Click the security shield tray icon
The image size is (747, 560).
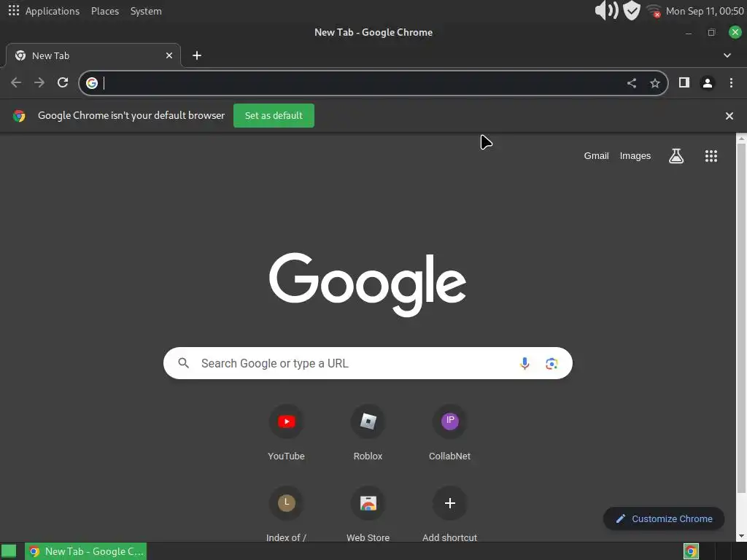pyautogui.click(x=632, y=10)
